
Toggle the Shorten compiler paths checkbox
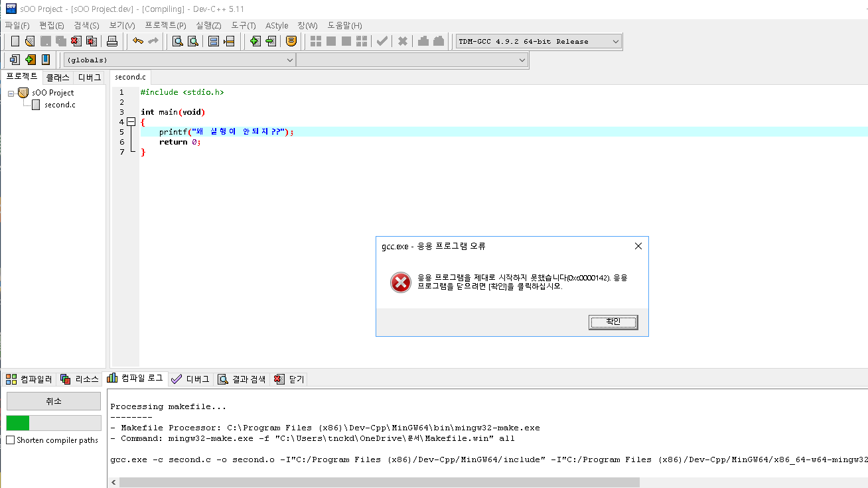click(x=11, y=440)
